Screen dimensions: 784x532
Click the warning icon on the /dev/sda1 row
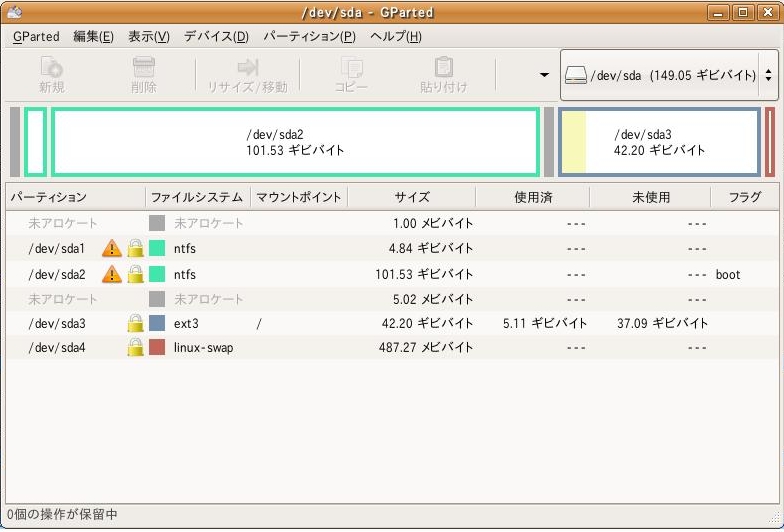click(x=112, y=248)
